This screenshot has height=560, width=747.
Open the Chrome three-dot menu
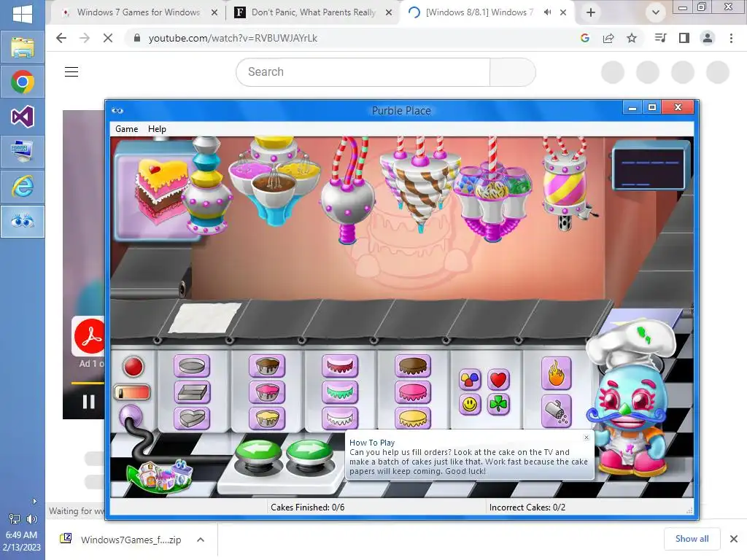[731, 38]
